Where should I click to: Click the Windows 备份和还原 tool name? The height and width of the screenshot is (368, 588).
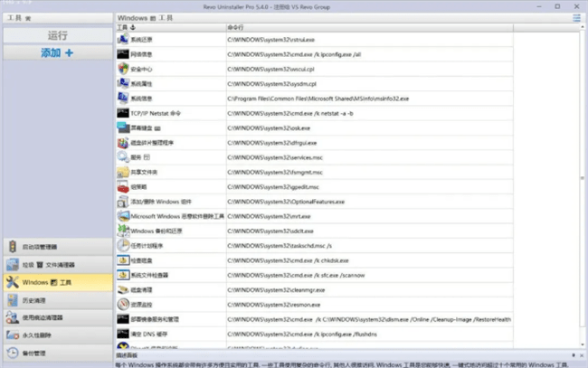point(156,231)
